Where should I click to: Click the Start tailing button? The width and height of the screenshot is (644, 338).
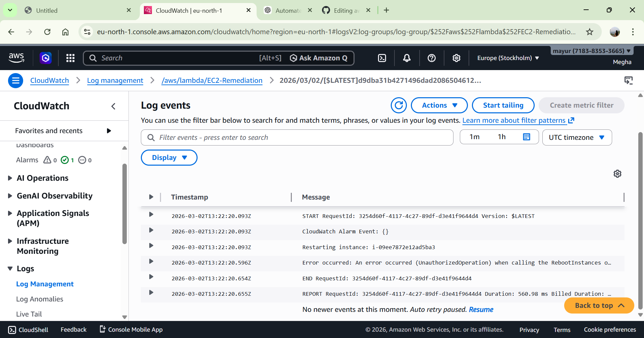[503, 105]
